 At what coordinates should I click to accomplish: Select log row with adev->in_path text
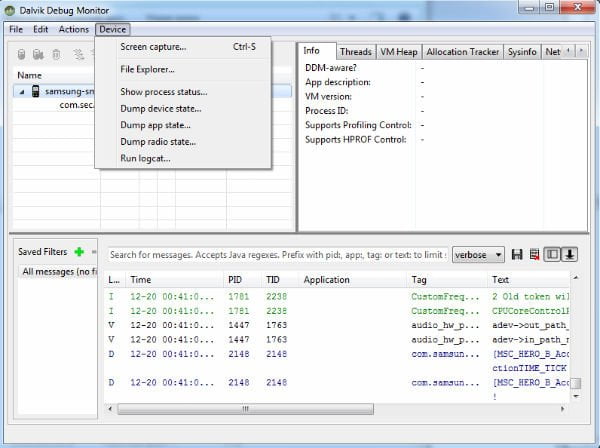click(337, 340)
